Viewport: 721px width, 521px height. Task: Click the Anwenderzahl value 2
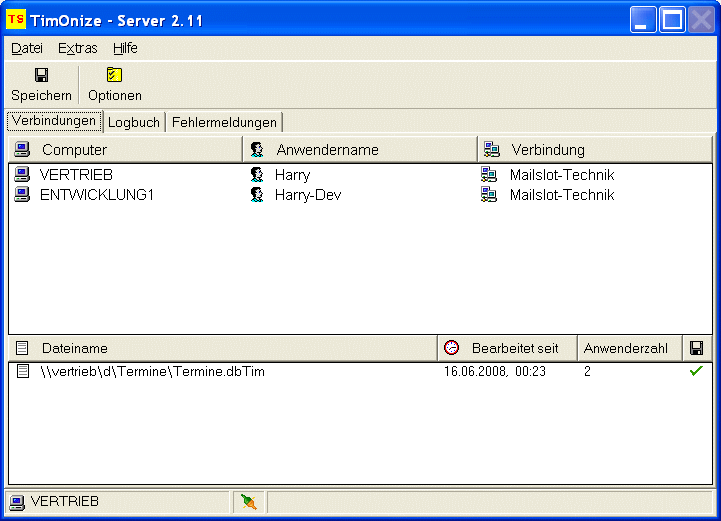[x=587, y=371]
